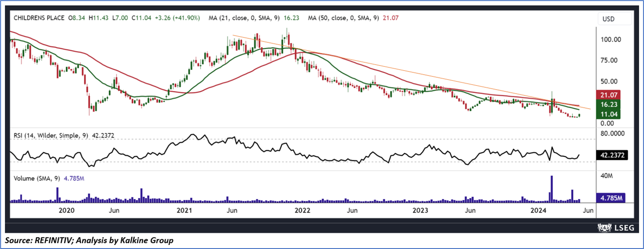This screenshot has height=249, width=644.
Task: Click the 2023 time axis label
Action: [420, 211]
